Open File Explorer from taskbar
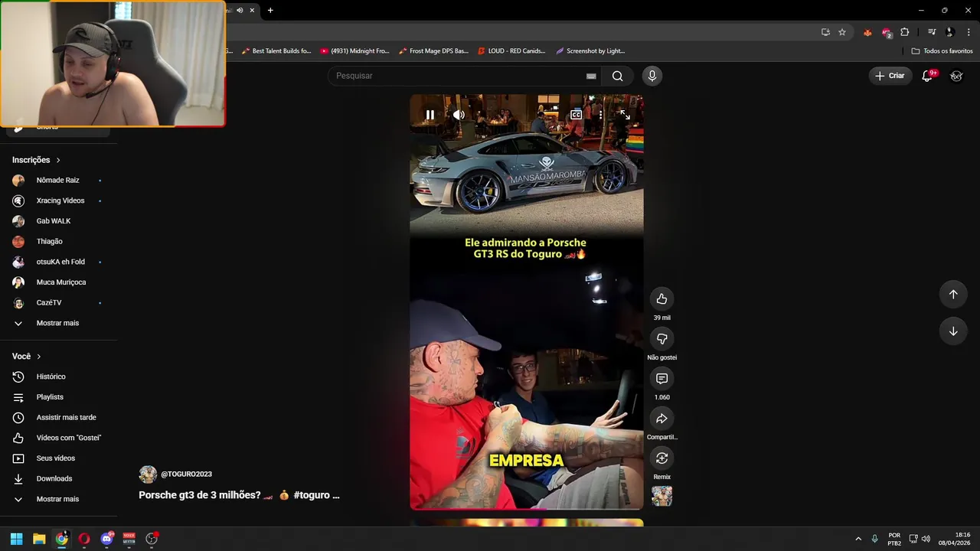The height and width of the screenshot is (551, 980). (39, 539)
